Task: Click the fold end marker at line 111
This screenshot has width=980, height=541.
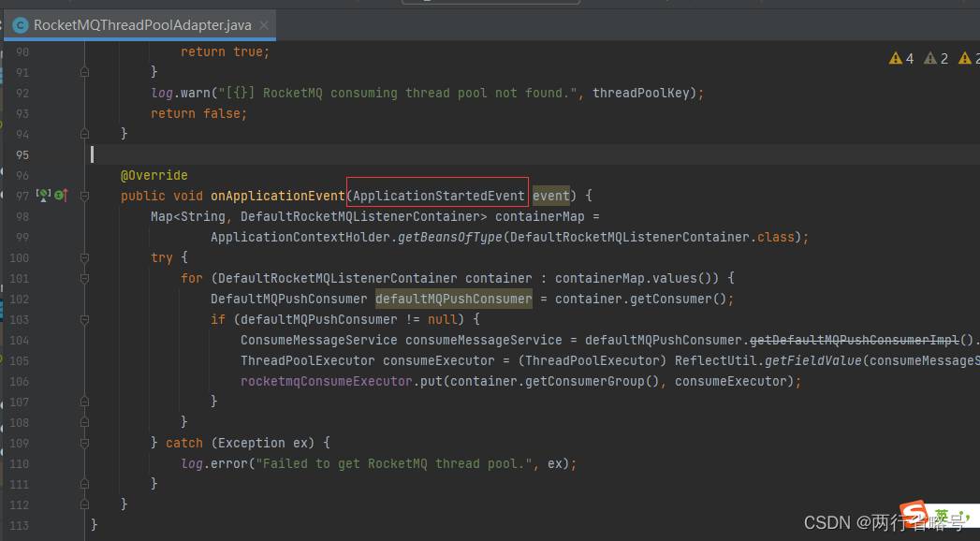Action: (84, 484)
